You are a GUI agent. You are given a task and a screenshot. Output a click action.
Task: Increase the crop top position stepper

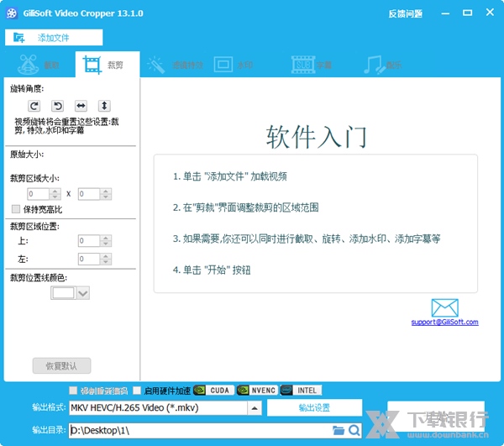(x=107, y=238)
